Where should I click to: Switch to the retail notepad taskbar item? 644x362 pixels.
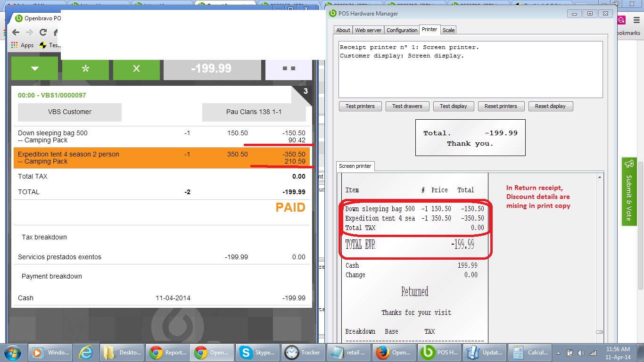pos(349,352)
